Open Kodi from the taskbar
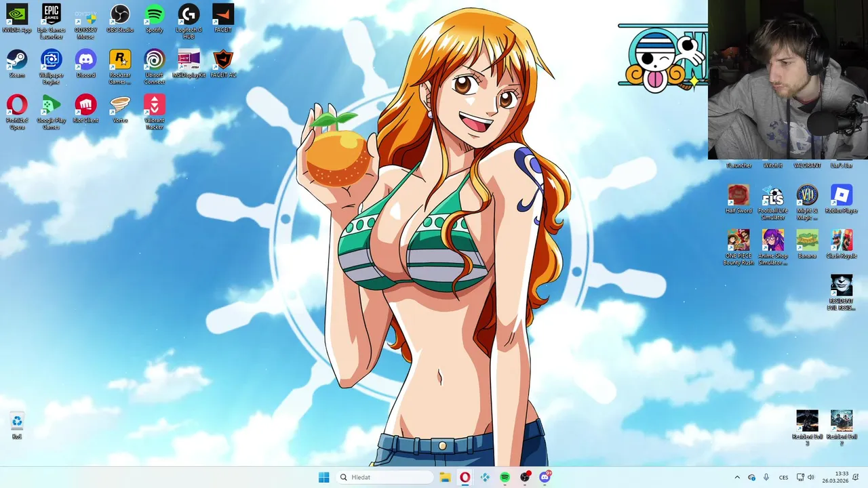868x488 pixels. (485, 477)
